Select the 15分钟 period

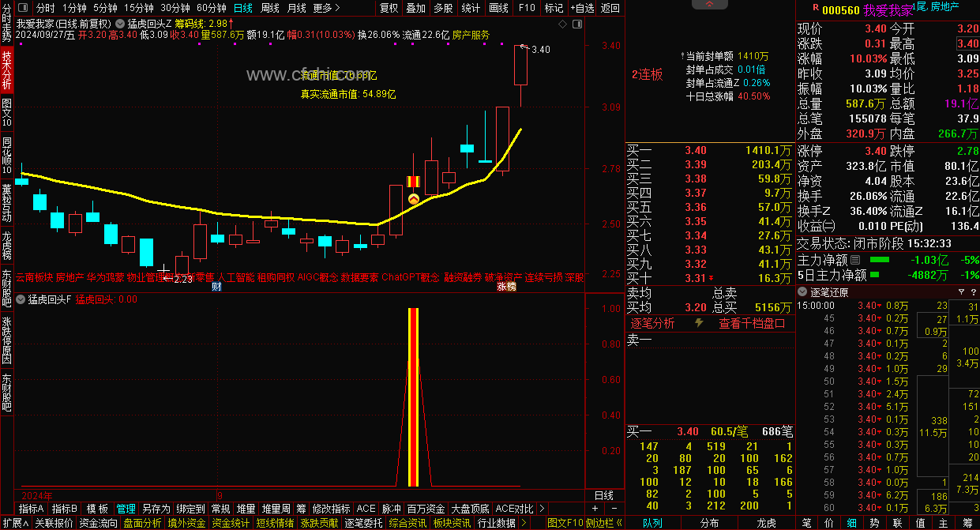click(x=138, y=8)
